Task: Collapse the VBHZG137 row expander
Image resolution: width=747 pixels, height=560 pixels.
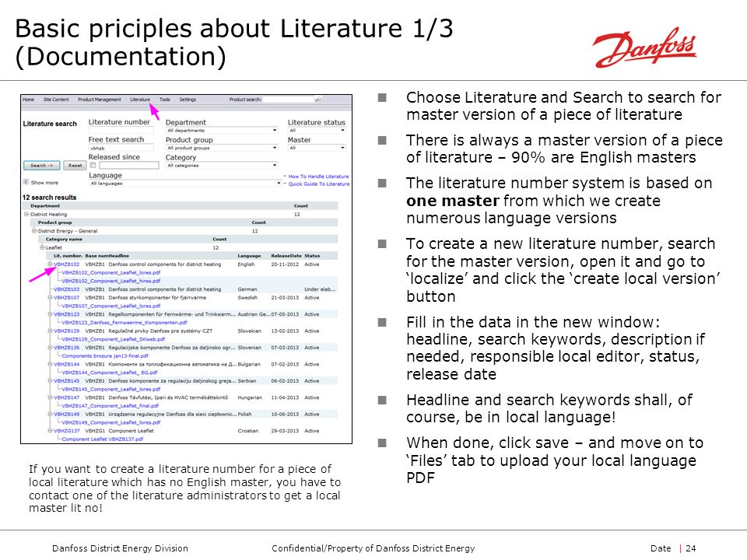Action: (50, 431)
